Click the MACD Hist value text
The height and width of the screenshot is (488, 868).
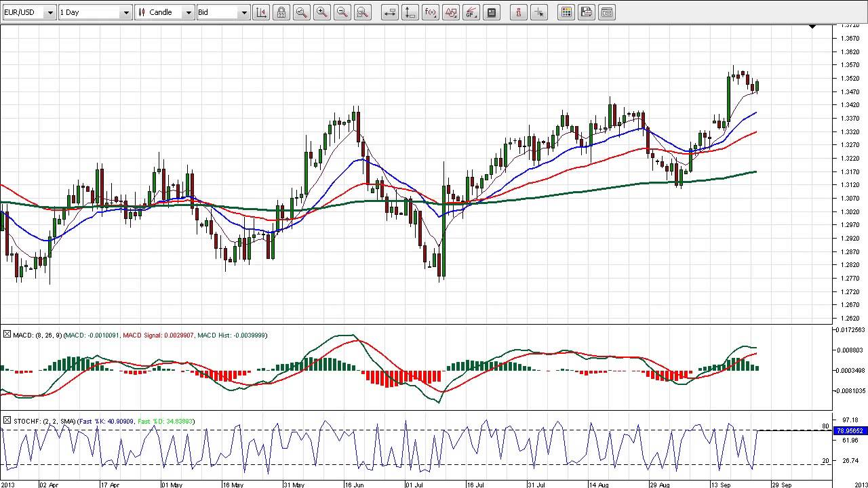pyautogui.click(x=232, y=335)
